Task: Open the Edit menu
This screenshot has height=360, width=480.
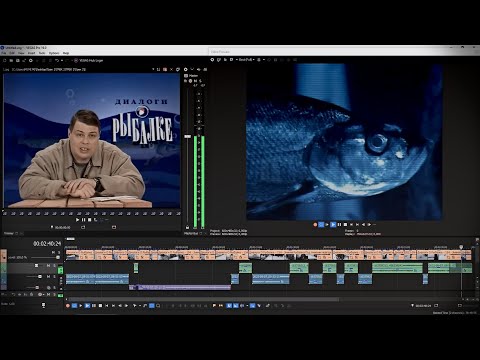Action: (x=12, y=53)
